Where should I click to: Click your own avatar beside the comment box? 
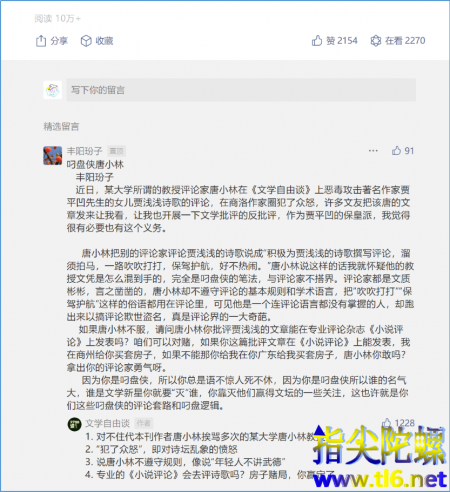click(53, 90)
